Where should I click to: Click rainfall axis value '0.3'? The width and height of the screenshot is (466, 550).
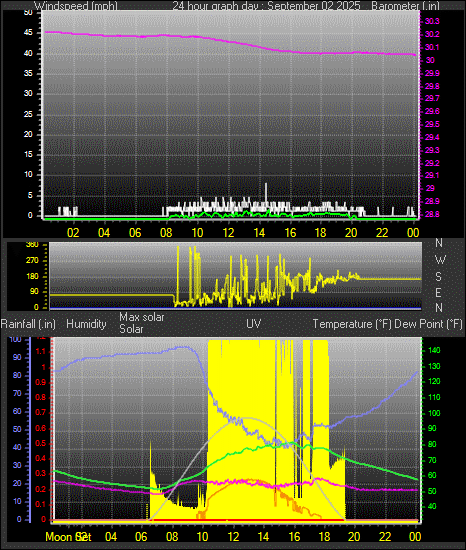tap(40, 474)
